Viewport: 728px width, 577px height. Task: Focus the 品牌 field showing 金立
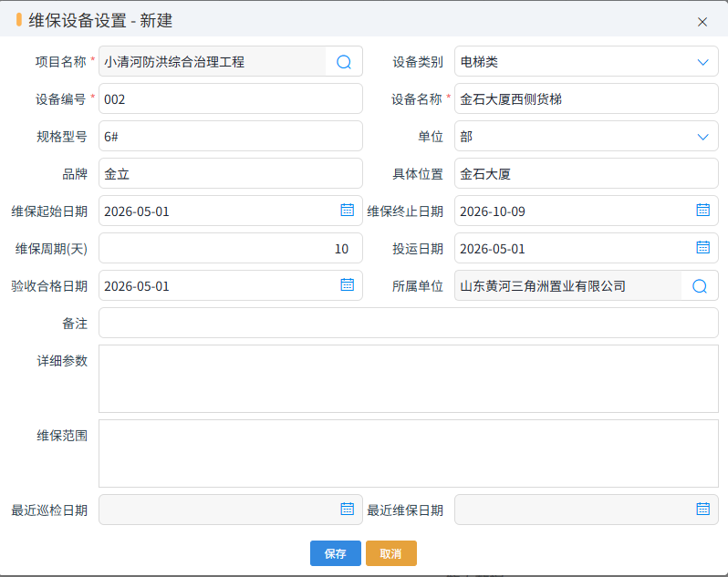pyautogui.click(x=230, y=173)
